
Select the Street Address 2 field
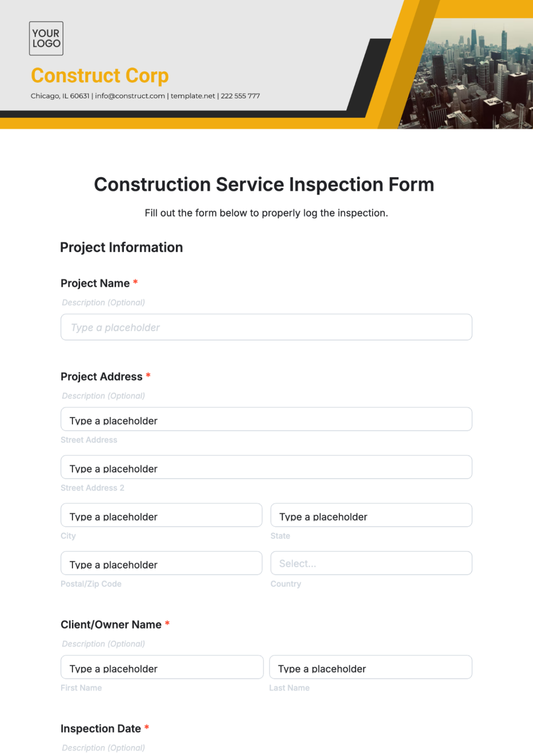(266, 467)
